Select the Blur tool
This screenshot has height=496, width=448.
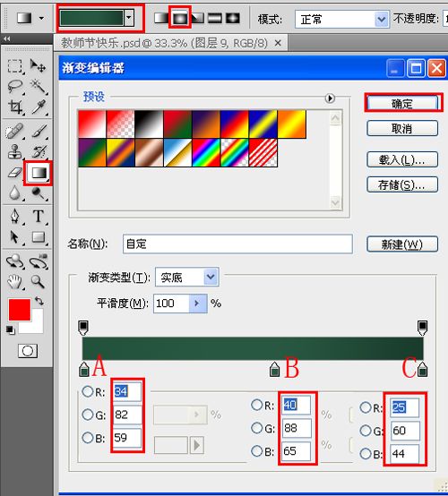point(14,193)
